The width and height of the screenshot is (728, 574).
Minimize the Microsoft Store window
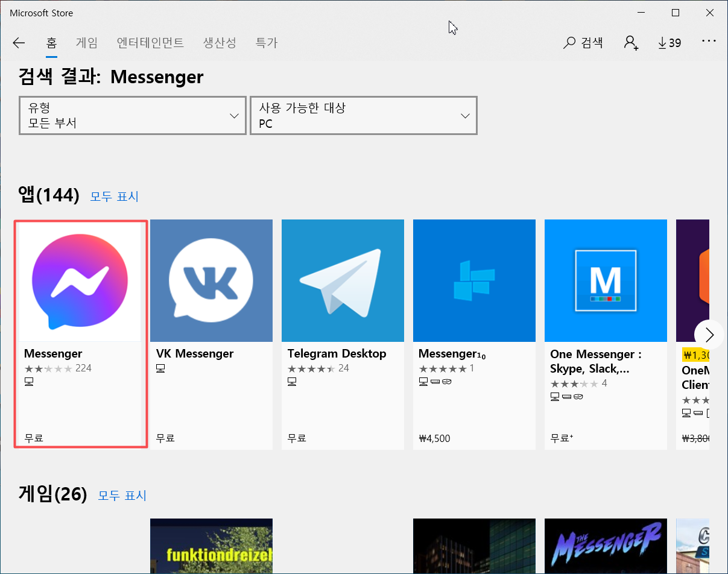click(642, 13)
